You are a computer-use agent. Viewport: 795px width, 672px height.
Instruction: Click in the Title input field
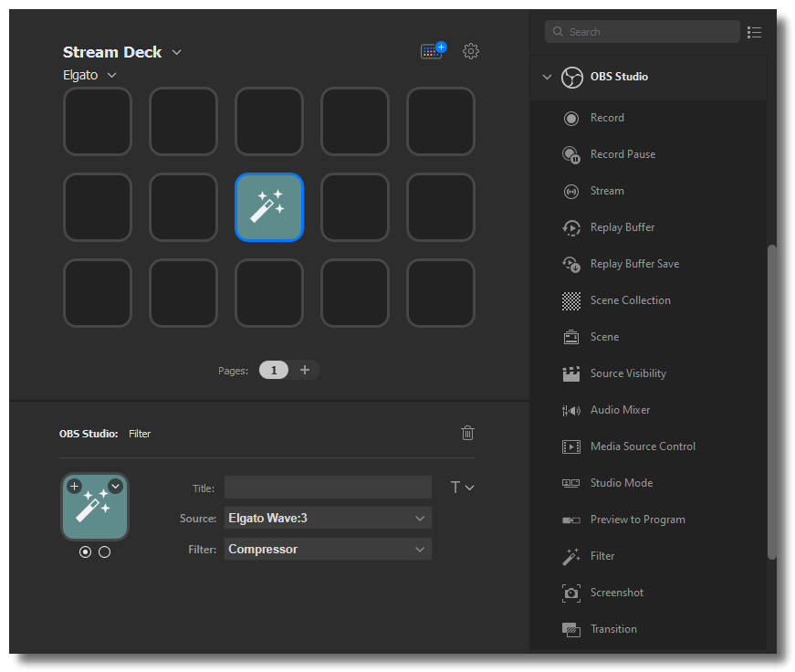click(328, 488)
